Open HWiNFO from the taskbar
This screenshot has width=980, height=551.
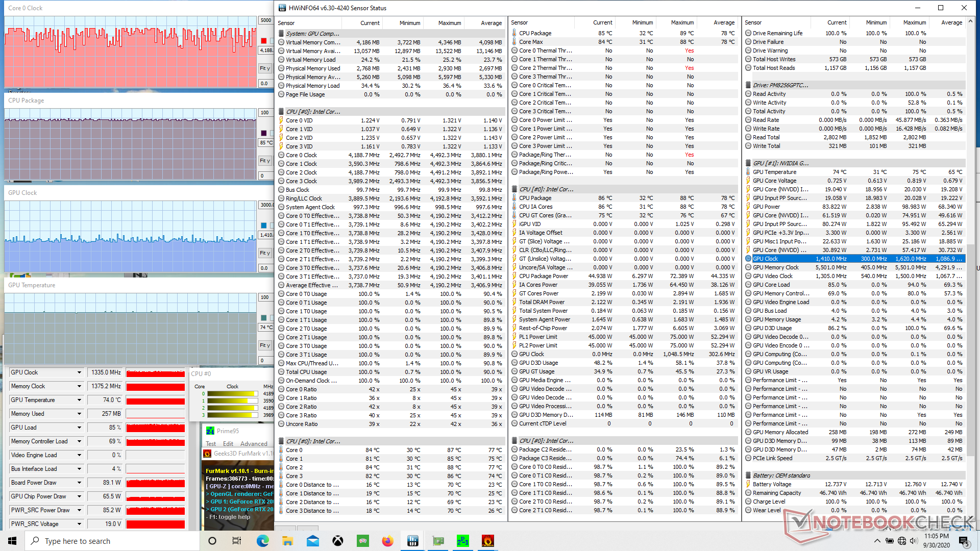tap(413, 541)
